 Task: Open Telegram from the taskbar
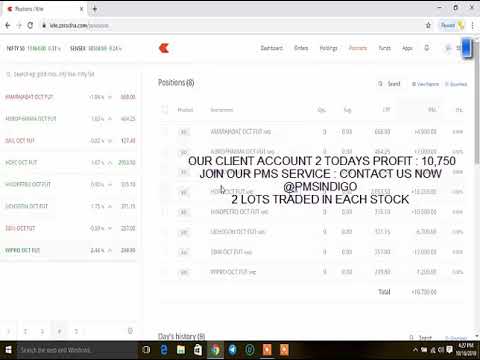pyautogui.click(x=233, y=350)
